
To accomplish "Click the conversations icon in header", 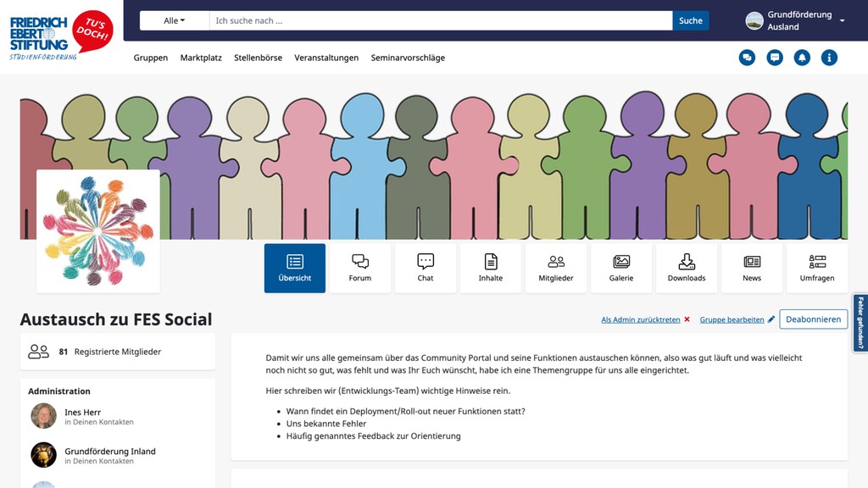I will (747, 58).
